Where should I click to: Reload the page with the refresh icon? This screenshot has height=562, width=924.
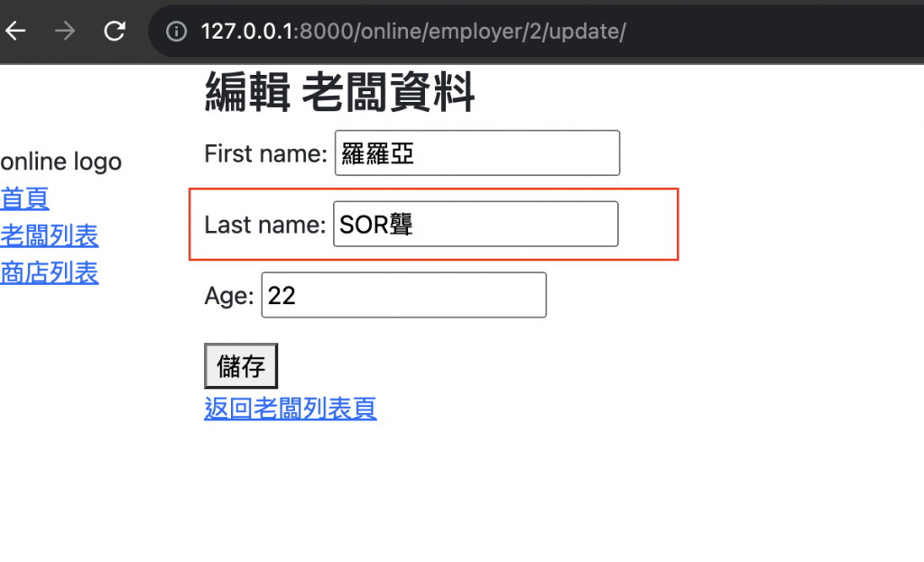115,31
